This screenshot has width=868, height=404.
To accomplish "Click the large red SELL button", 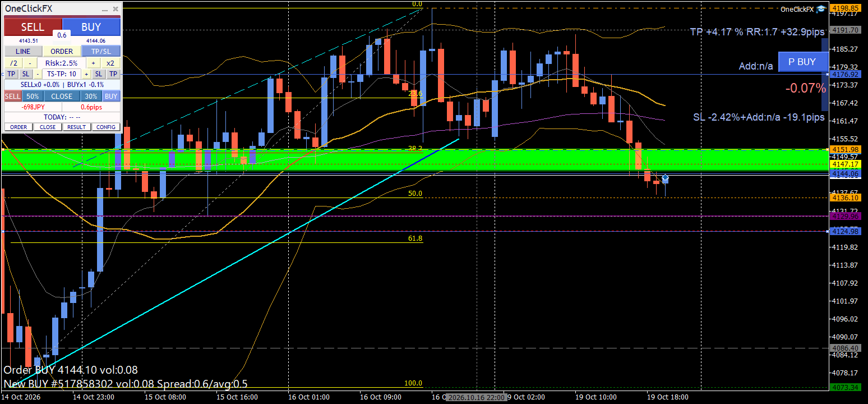I will click(x=33, y=27).
